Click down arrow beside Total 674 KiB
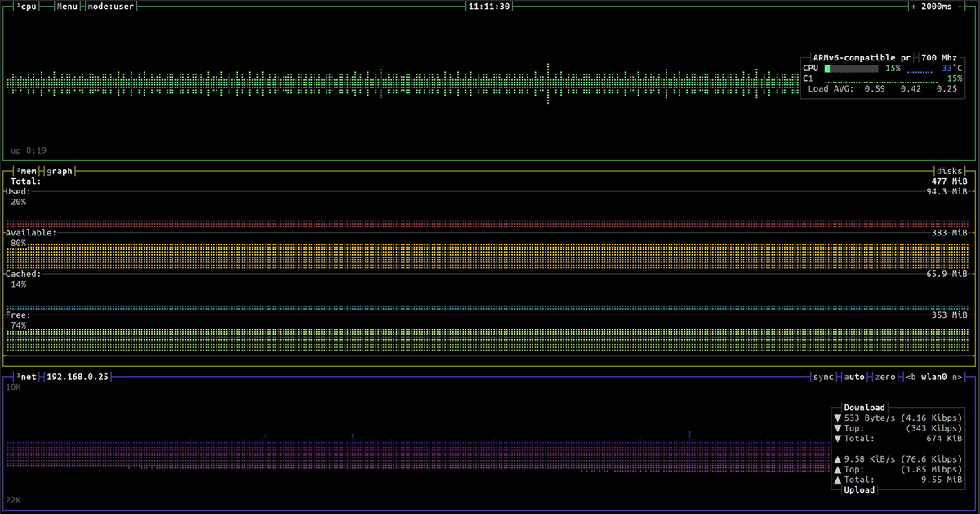 pos(837,438)
